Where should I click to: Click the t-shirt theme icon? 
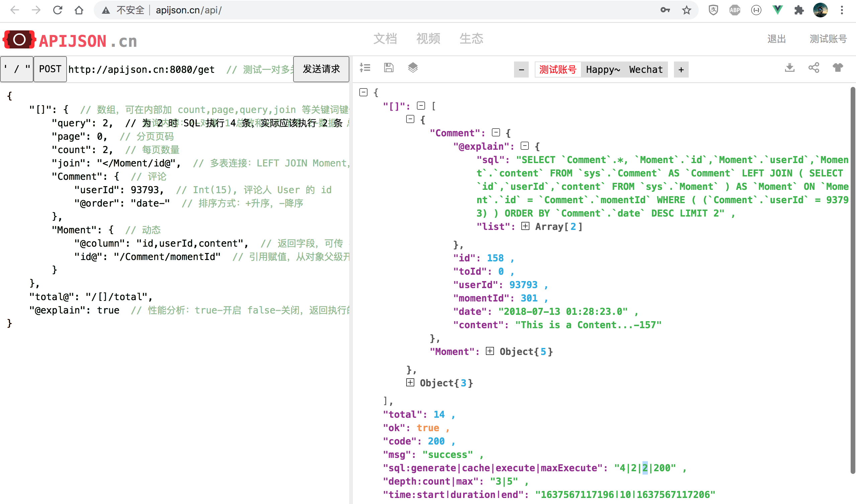click(x=837, y=68)
